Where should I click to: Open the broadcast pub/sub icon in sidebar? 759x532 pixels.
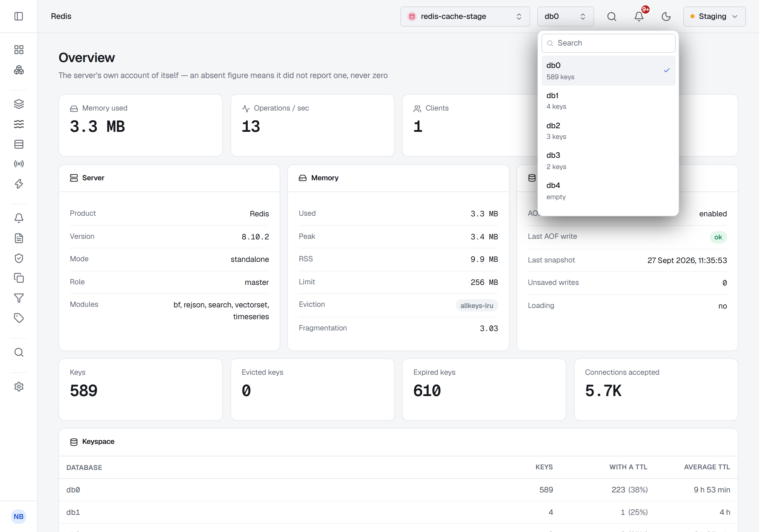coord(19,164)
